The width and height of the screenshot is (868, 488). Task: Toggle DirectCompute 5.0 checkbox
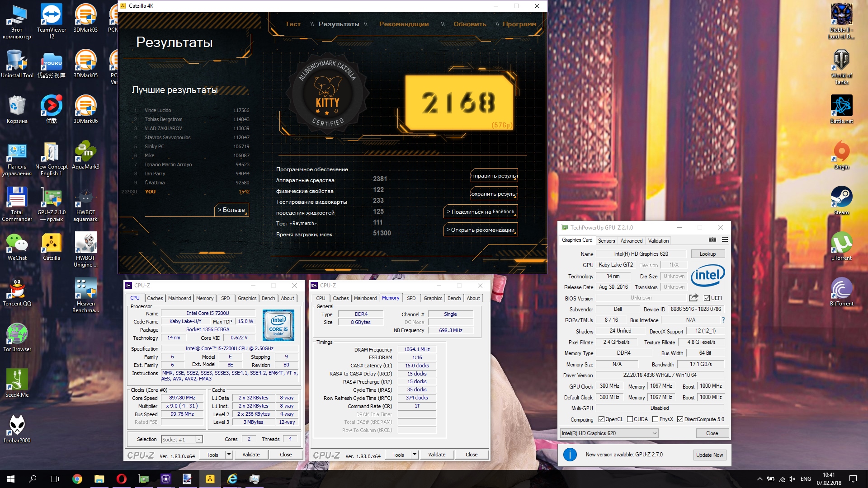coord(680,419)
